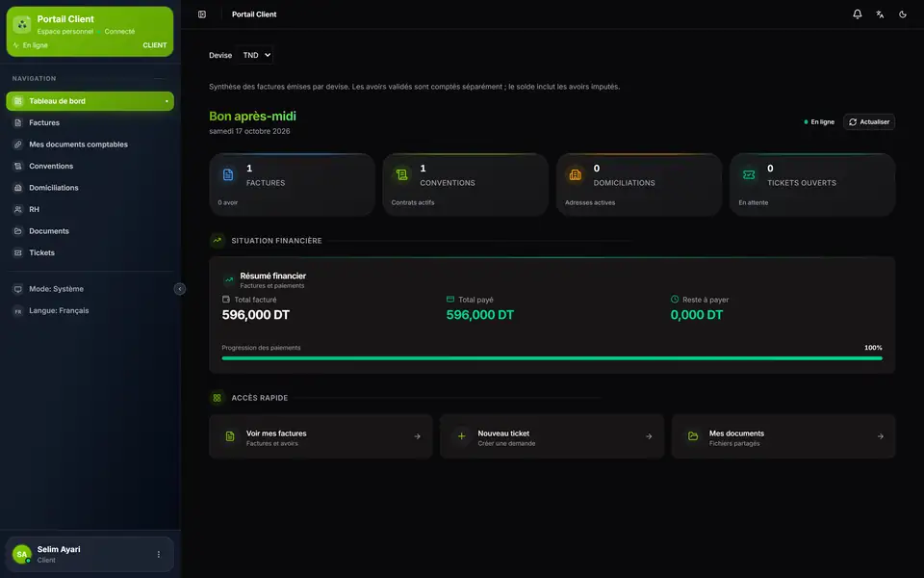
Task: Toggle the sidebar panel icon in header
Action: [x=202, y=14]
